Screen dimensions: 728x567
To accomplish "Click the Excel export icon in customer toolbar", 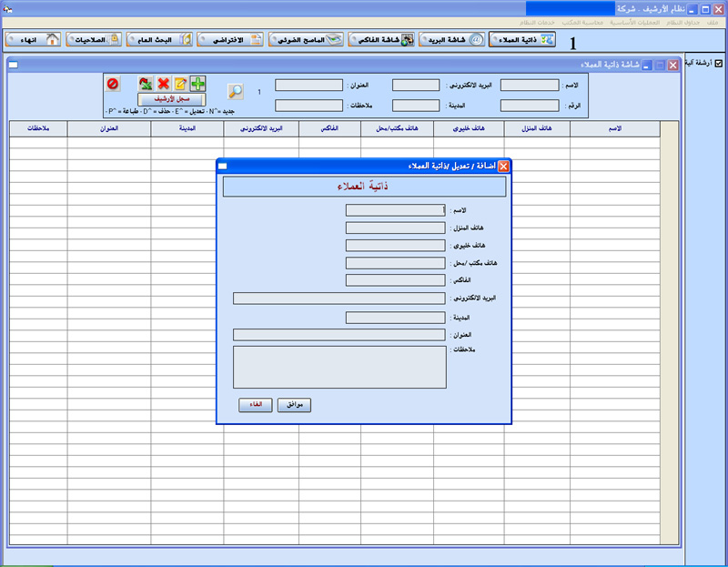I will click(146, 84).
